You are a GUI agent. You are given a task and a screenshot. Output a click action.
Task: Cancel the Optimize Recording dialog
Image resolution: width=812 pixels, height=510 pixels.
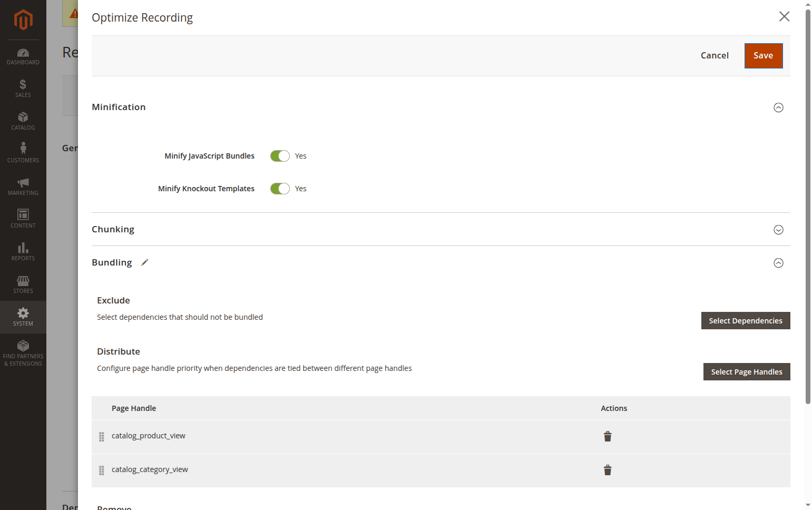point(715,56)
